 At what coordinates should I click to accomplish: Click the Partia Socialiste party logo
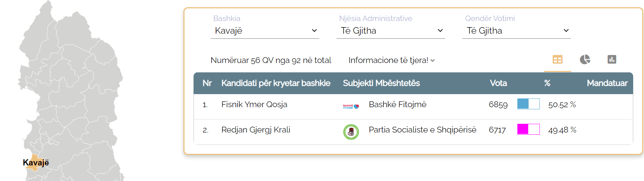(x=351, y=132)
